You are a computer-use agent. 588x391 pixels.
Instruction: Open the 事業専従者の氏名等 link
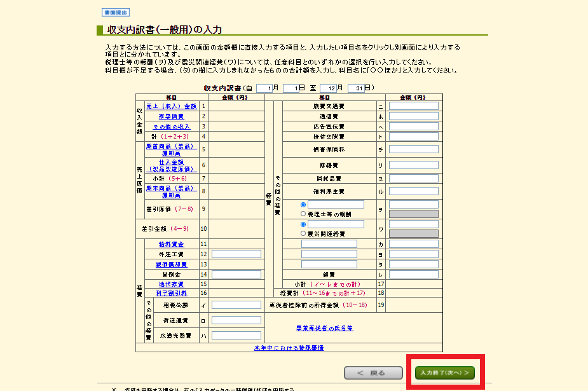tap(324, 328)
